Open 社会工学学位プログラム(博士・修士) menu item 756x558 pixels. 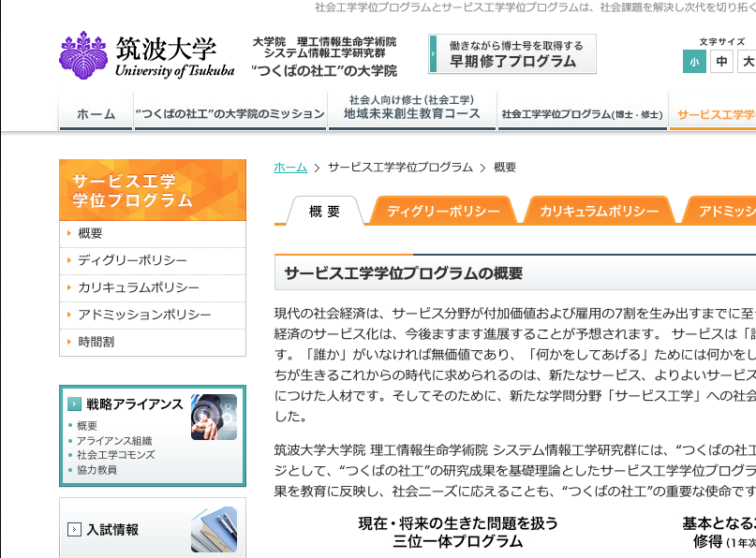[583, 113]
